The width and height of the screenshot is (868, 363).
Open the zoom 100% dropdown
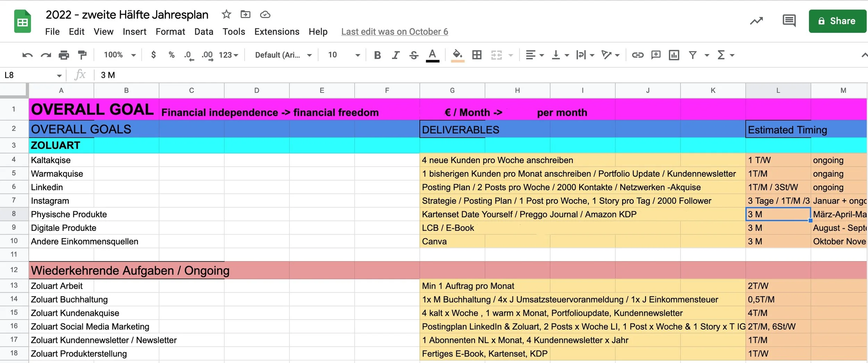(x=119, y=55)
